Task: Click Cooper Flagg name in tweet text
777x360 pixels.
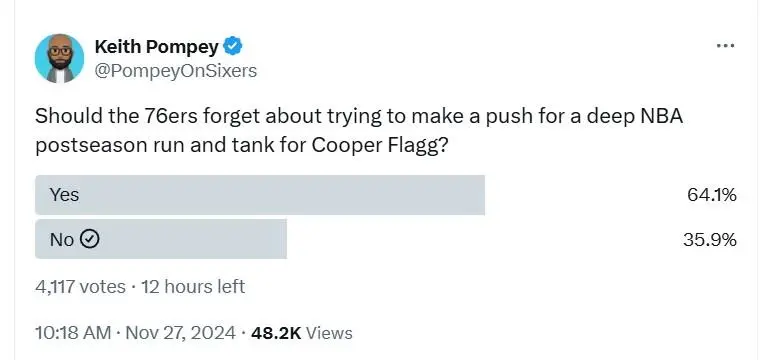Action: (x=377, y=147)
